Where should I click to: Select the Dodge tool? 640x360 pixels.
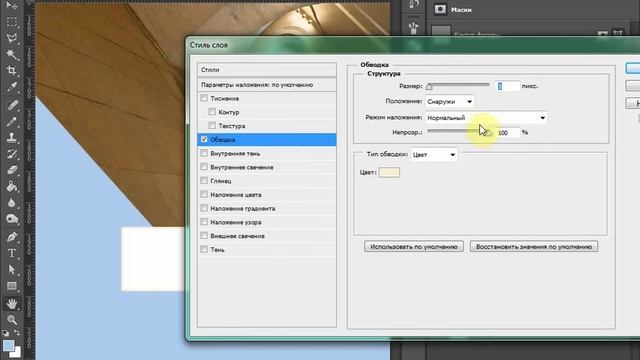(x=12, y=219)
